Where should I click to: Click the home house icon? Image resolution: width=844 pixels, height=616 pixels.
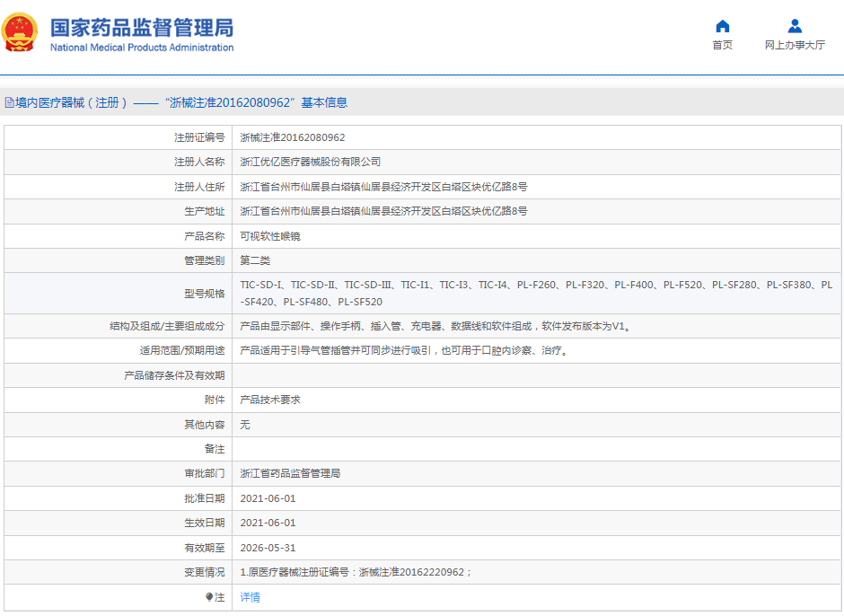[x=722, y=26]
